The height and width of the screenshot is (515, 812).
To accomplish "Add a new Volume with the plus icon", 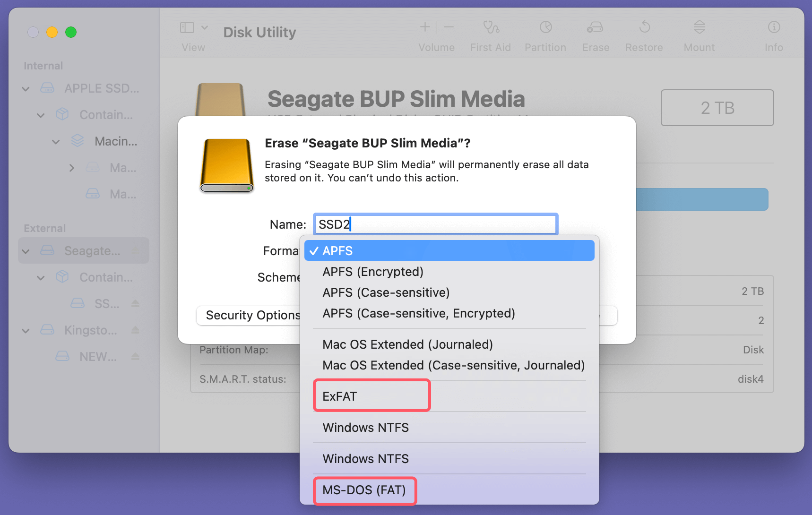I will tap(424, 27).
